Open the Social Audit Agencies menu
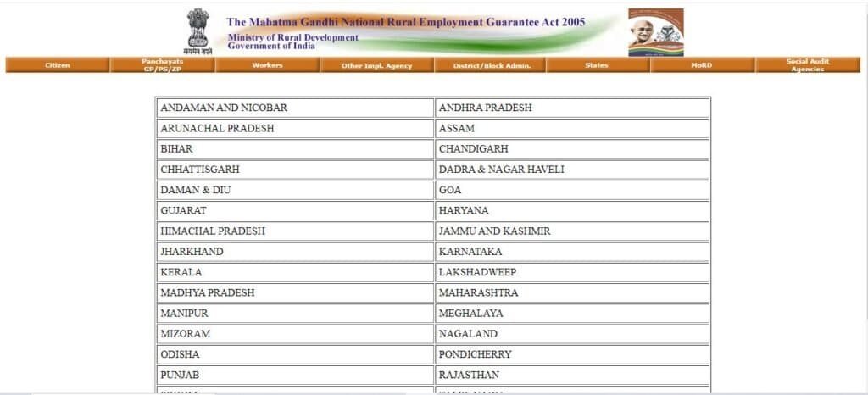The image size is (868, 395). pos(808,65)
